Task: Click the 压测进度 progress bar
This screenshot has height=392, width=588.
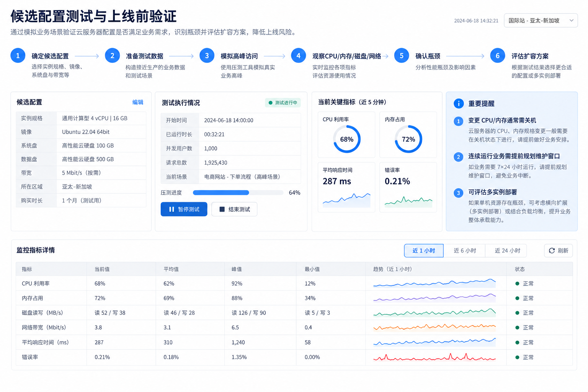Action: [x=238, y=193]
